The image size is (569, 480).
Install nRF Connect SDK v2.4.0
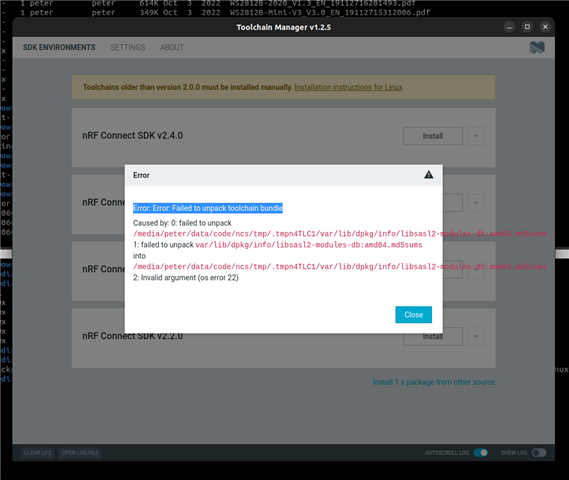(433, 136)
